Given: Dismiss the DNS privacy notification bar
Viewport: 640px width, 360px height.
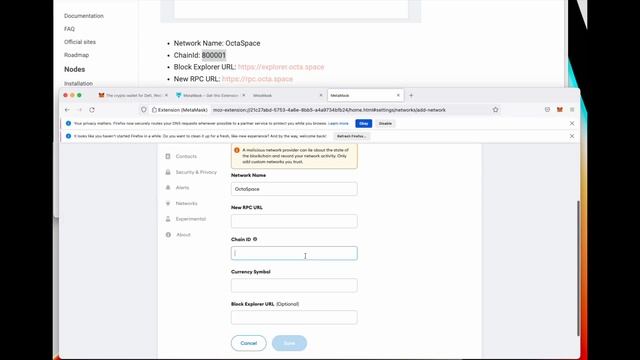Looking at the screenshot, I should point(572,123).
